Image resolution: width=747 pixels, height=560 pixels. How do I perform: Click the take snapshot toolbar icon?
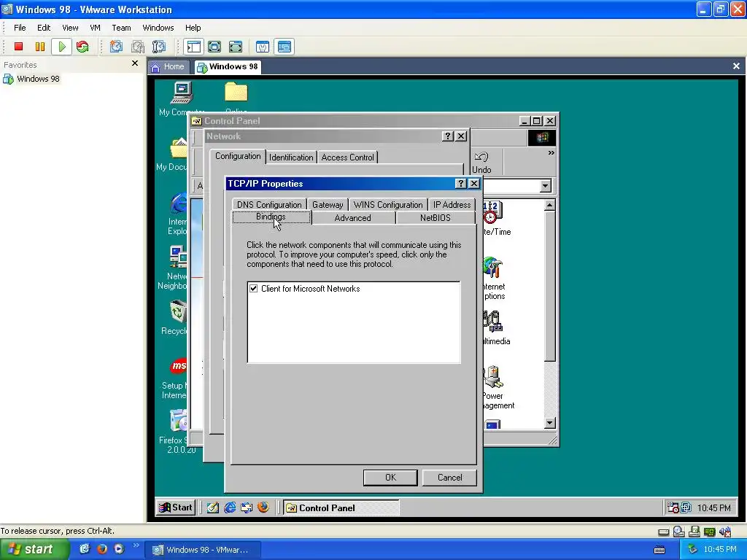[x=116, y=47]
